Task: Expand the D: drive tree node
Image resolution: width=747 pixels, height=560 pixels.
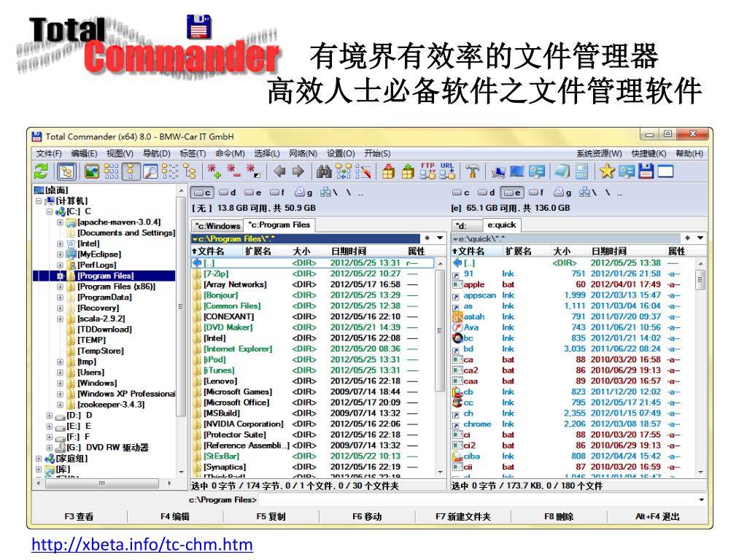Action: (x=49, y=415)
